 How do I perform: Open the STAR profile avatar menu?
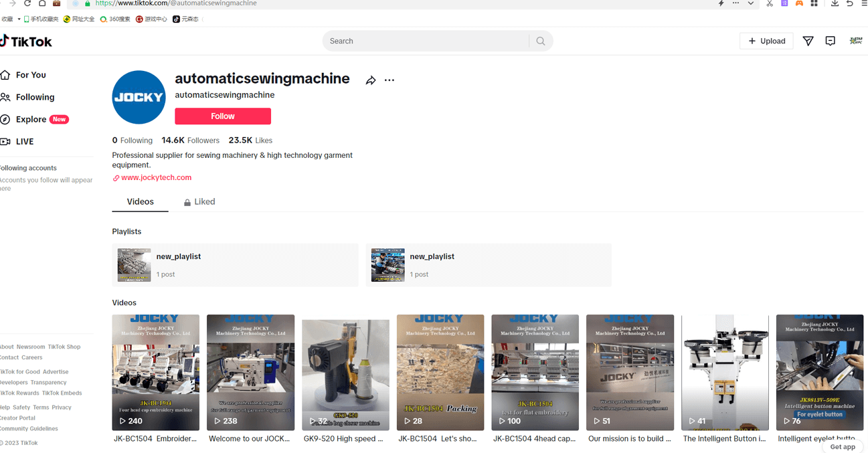(x=855, y=41)
